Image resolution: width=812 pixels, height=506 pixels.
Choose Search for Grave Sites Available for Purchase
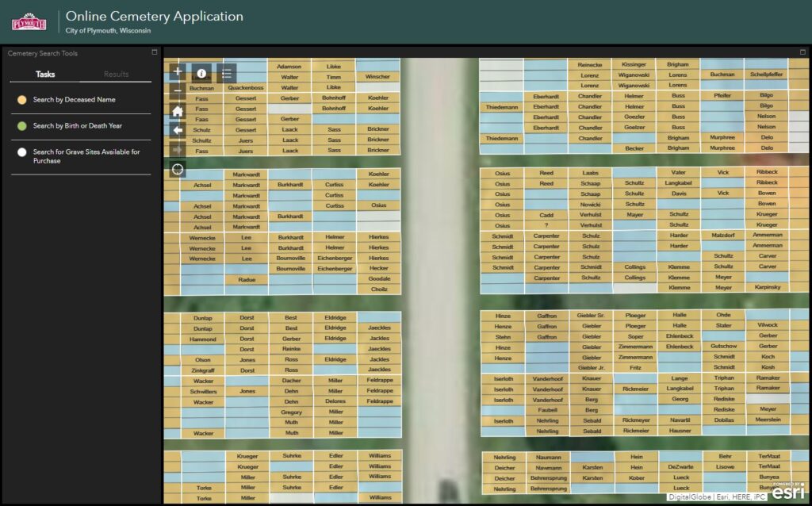[x=86, y=156]
